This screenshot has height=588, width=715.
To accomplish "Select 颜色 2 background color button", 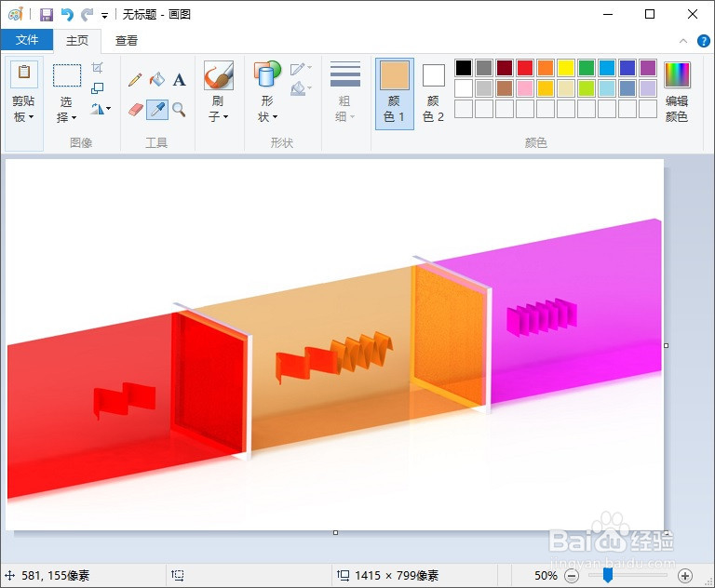I will pyautogui.click(x=433, y=93).
